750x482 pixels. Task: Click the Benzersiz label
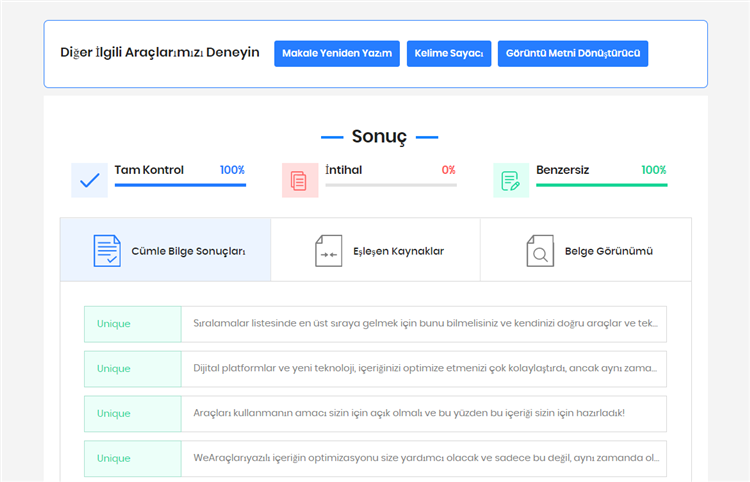(x=562, y=170)
